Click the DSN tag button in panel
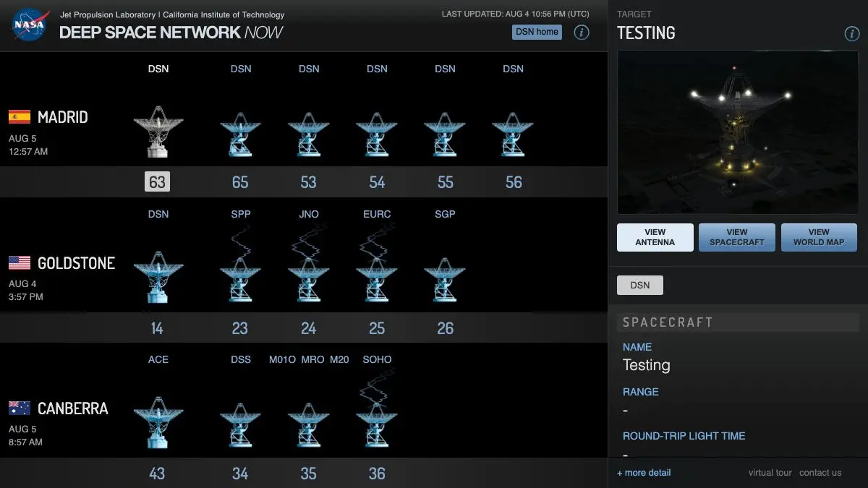 (x=640, y=285)
